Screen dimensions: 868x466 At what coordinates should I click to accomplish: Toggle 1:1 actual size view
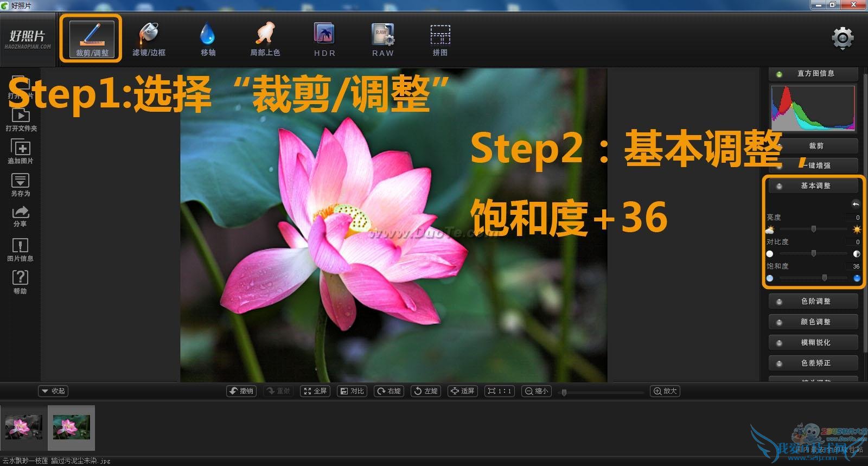coord(500,391)
